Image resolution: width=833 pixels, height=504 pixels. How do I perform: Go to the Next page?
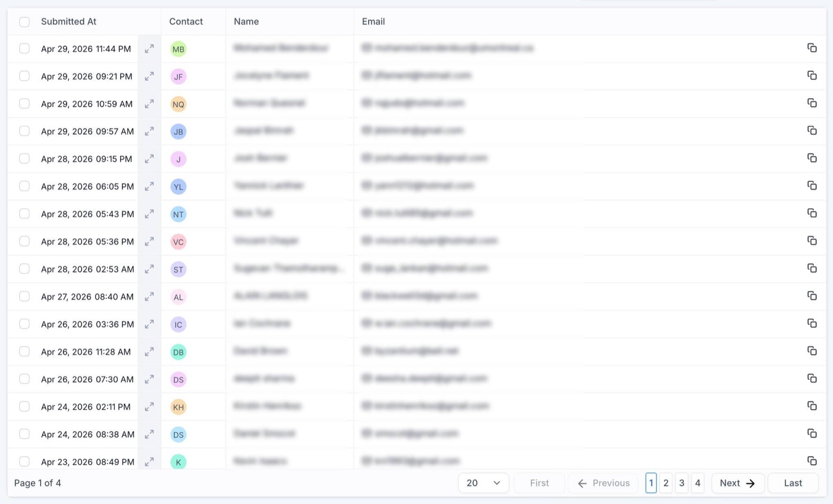(738, 483)
